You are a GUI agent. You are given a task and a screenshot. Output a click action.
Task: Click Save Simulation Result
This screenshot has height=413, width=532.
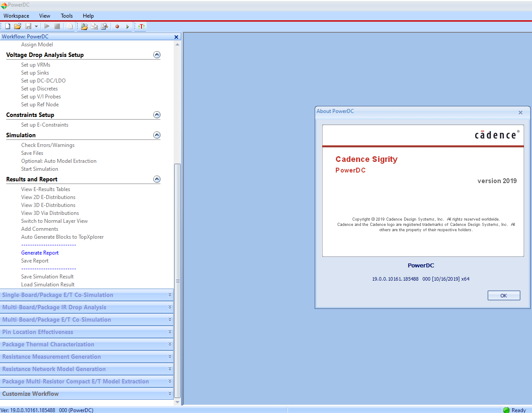[x=48, y=277]
